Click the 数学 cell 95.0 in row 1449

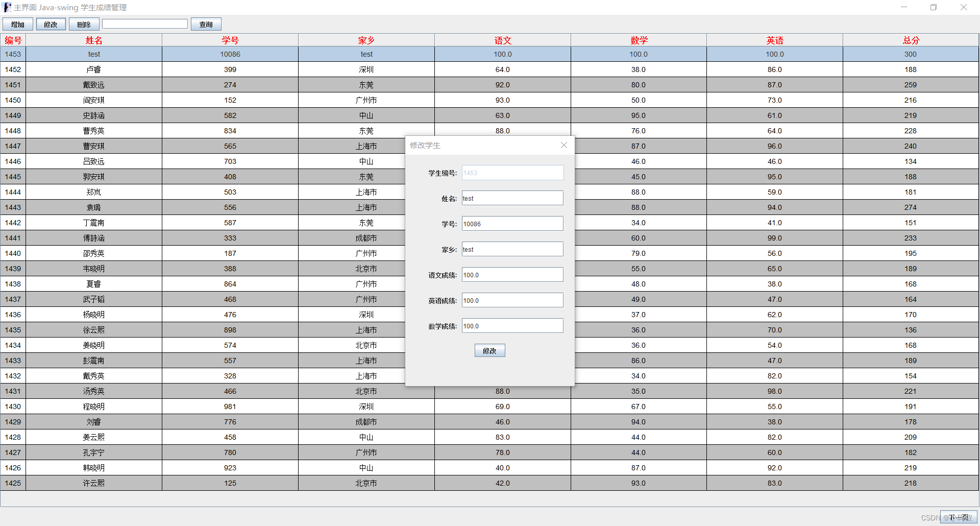pyautogui.click(x=639, y=115)
